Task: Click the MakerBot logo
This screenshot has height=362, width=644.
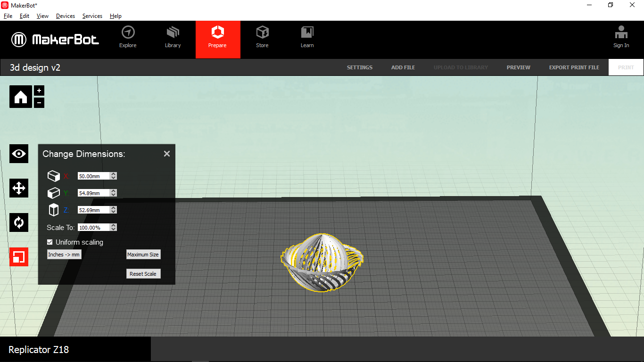Action: [55, 40]
